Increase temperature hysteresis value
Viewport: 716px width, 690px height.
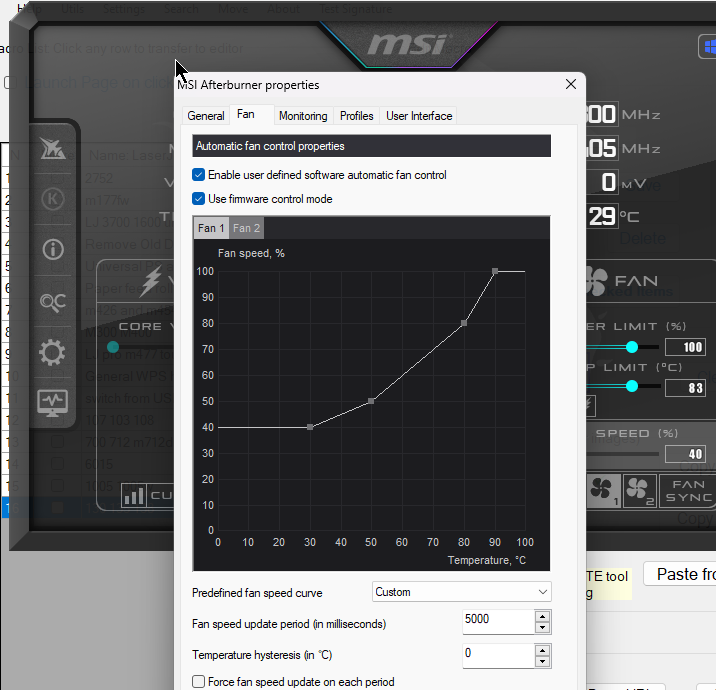(542, 651)
